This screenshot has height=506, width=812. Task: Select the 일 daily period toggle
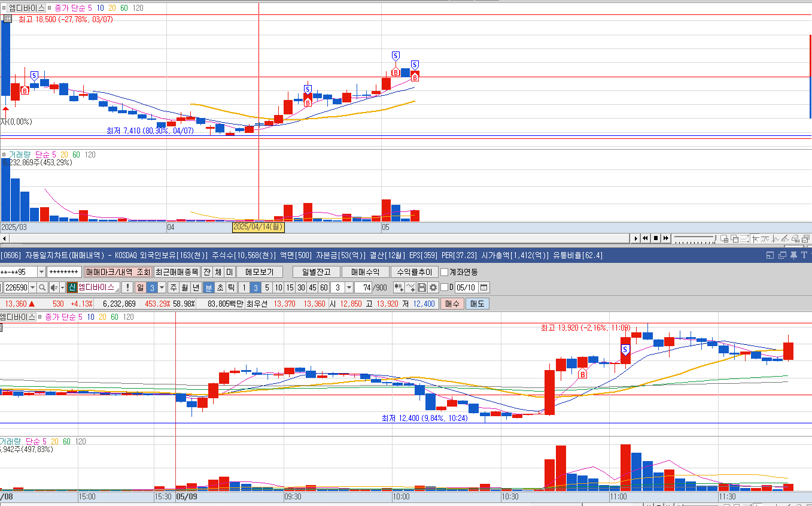[x=141, y=287]
